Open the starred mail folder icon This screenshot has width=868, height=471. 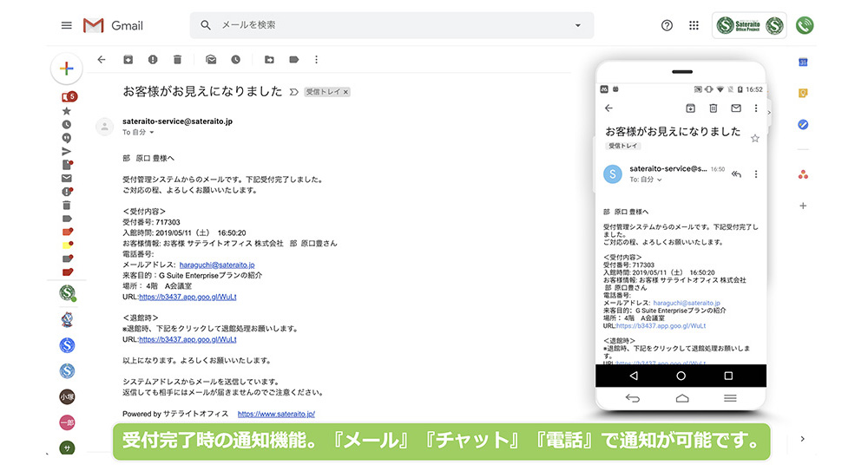click(x=67, y=111)
